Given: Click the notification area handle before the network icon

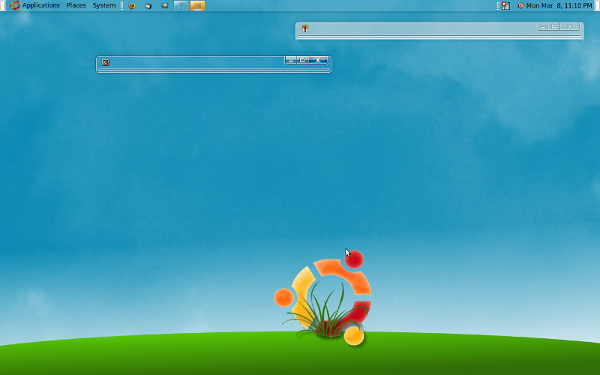Looking at the screenshot, I should [x=498, y=6].
